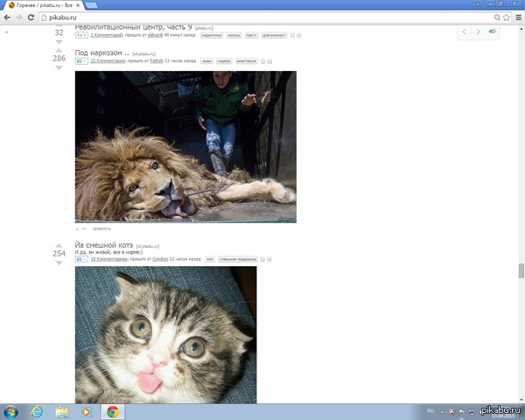The image size is (525, 420).
Task: Open author "Combox" profile link
Action: (x=159, y=259)
